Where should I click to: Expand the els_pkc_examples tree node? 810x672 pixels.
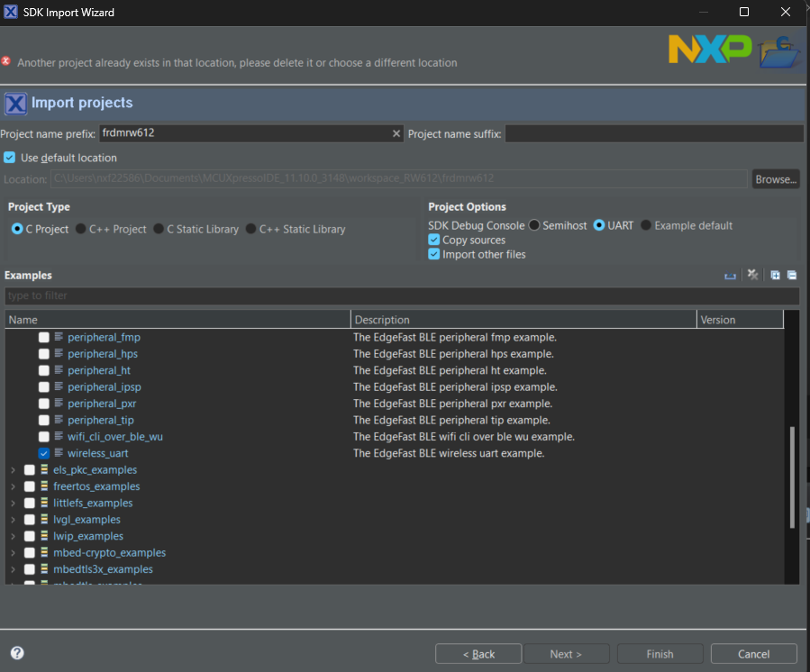coord(13,470)
